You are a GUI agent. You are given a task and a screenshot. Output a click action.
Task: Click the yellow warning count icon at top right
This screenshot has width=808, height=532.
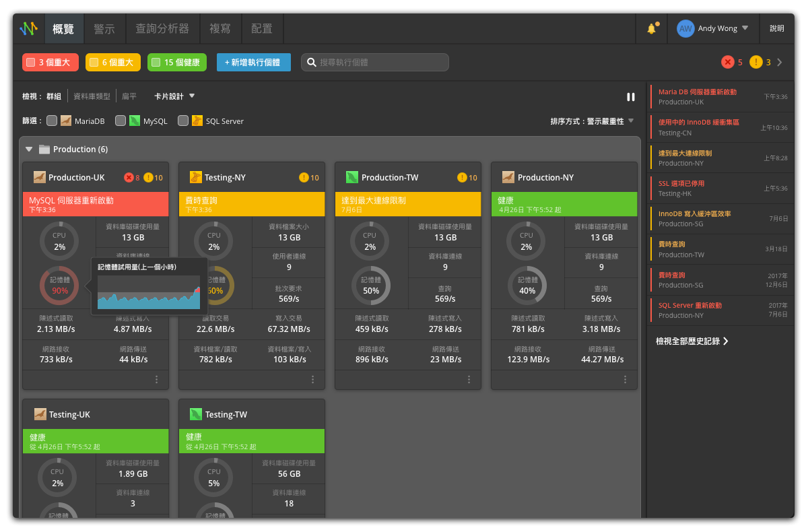pyautogui.click(x=756, y=62)
